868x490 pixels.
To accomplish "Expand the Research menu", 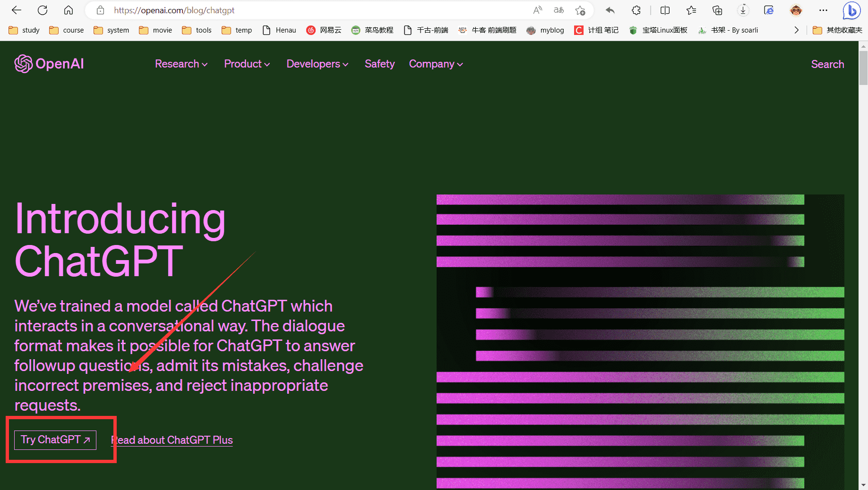I will pos(181,64).
